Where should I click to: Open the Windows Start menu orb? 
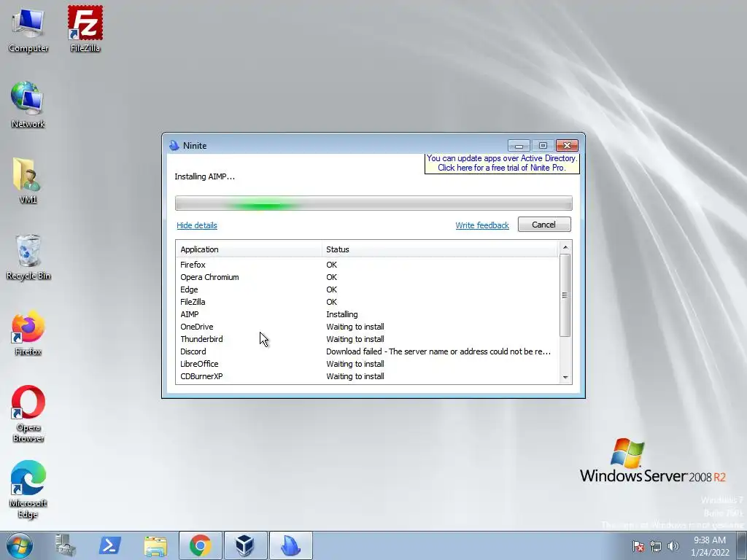[x=20, y=545]
